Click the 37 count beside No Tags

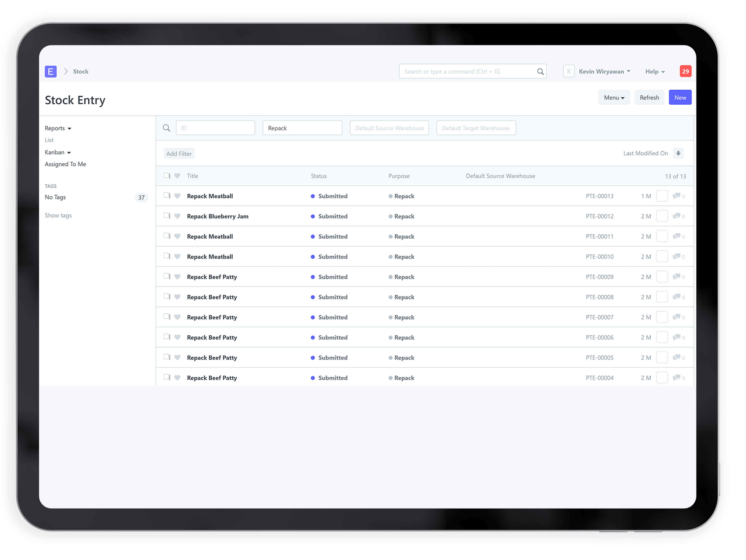coord(141,198)
